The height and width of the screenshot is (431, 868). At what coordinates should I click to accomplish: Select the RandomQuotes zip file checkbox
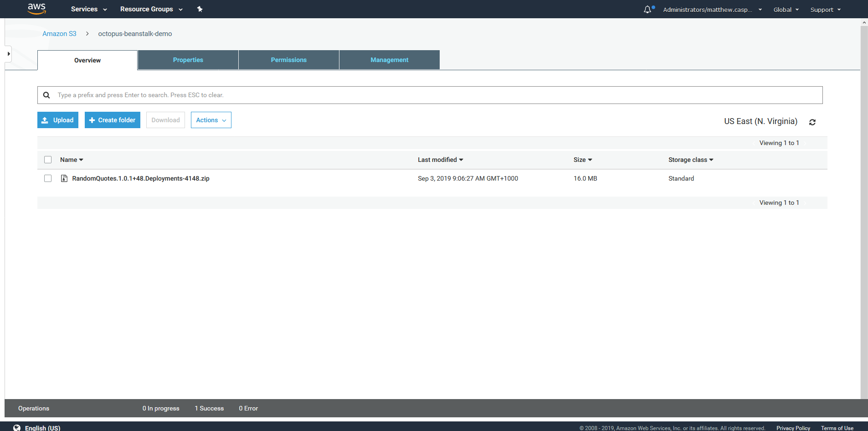point(48,178)
